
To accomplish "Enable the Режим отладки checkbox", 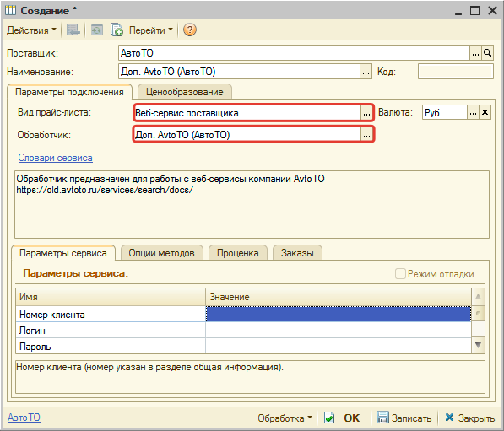I will pos(400,274).
